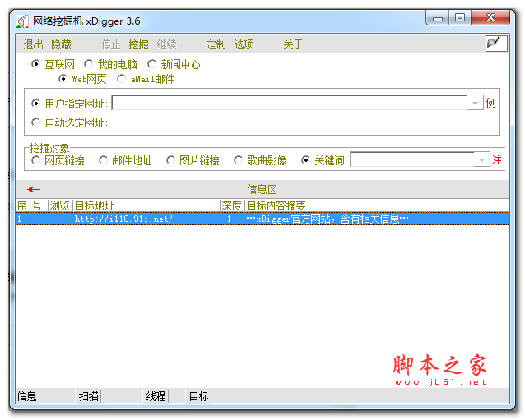
Task: Maximize the xDigger window
Action: (460, 17)
